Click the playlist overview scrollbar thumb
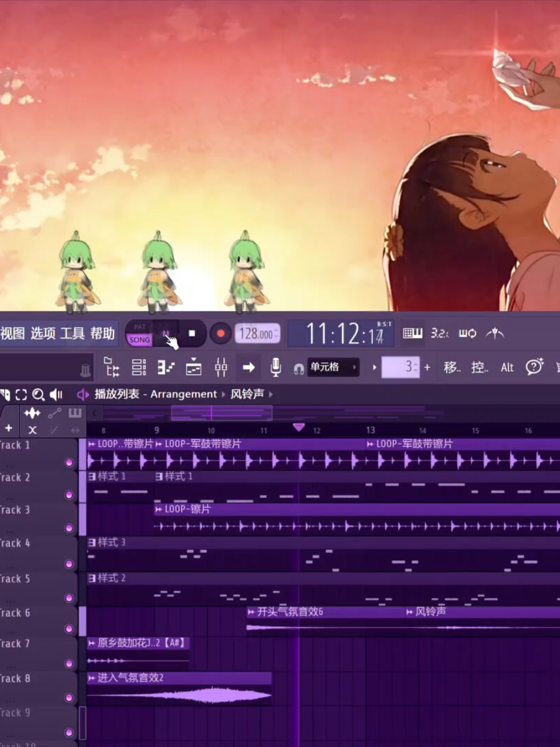This screenshot has width=560, height=747. [221, 413]
